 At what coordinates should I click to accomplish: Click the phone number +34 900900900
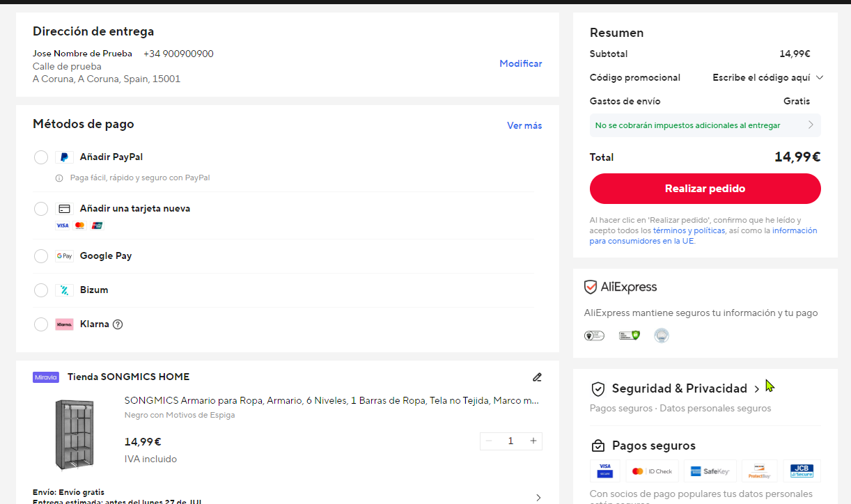pyautogui.click(x=178, y=54)
